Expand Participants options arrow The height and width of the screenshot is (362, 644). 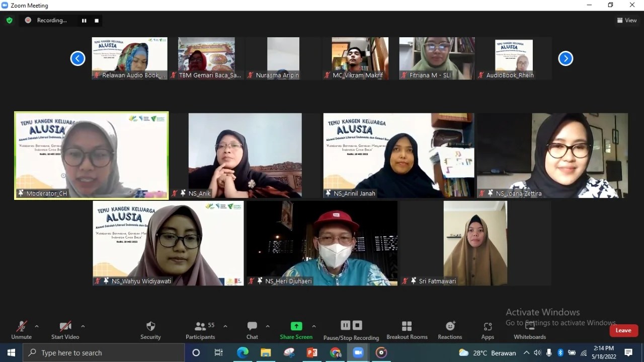pos(225,326)
